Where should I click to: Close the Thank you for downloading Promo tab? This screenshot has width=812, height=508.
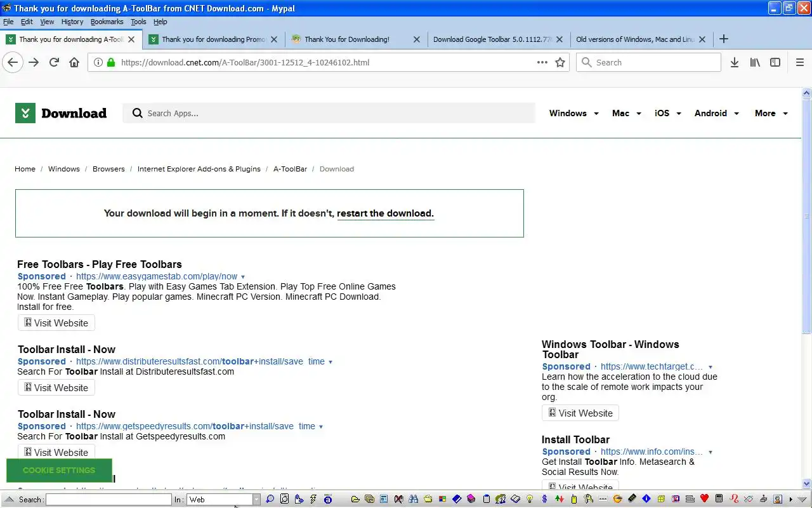pos(274,39)
